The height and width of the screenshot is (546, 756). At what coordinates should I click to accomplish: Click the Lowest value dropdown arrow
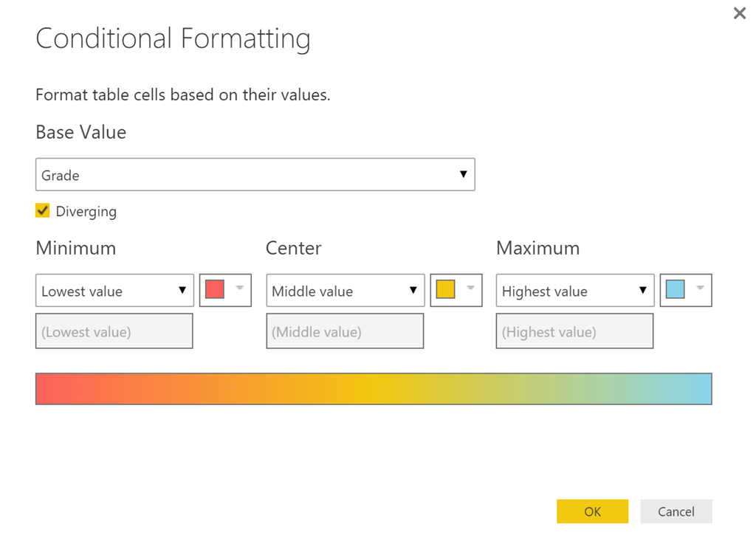click(x=182, y=291)
